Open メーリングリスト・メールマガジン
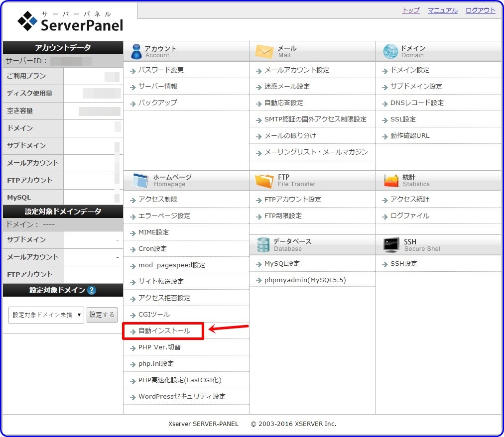The width and height of the screenshot is (504, 437). [316, 152]
